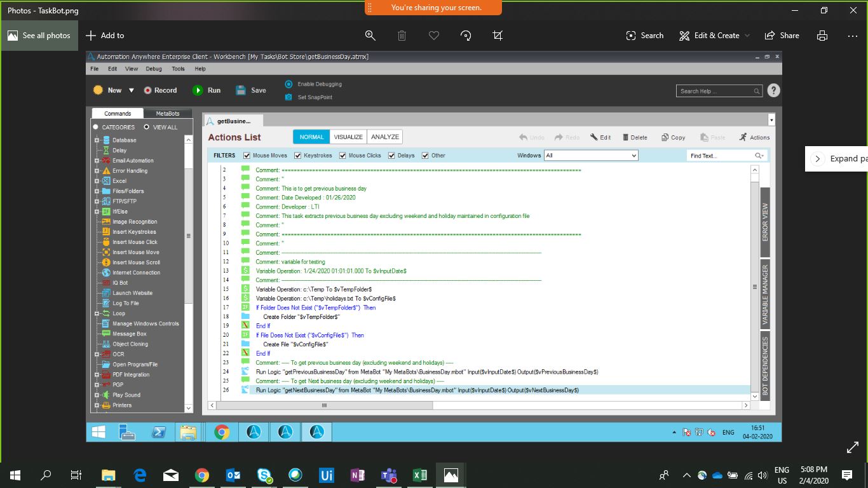Click See all photos button
This screenshot has height=488, width=868.
click(x=39, y=36)
